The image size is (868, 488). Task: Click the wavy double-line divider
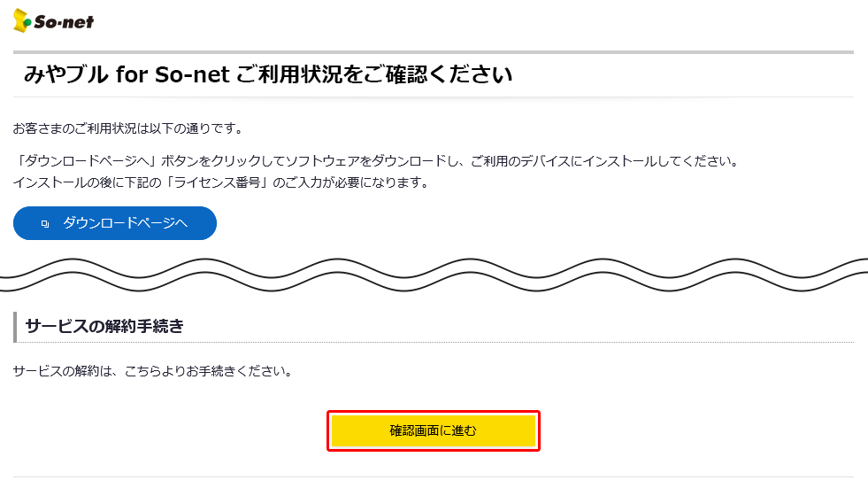click(x=434, y=275)
